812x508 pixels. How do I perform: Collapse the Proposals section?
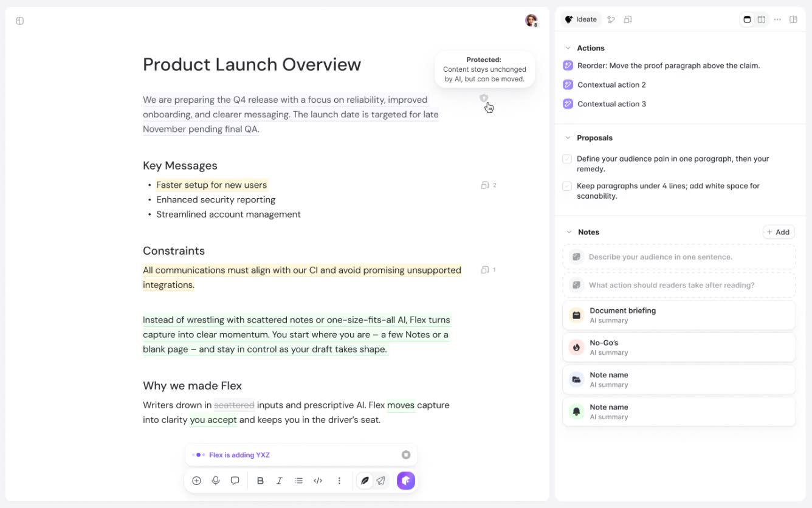pyautogui.click(x=568, y=138)
